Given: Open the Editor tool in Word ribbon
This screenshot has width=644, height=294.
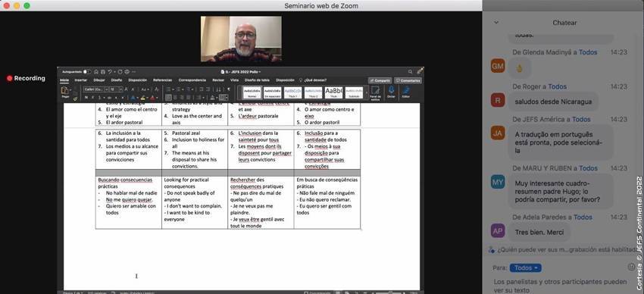Looking at the screenshot, I should pyautogui.click(x=405, y=92).
